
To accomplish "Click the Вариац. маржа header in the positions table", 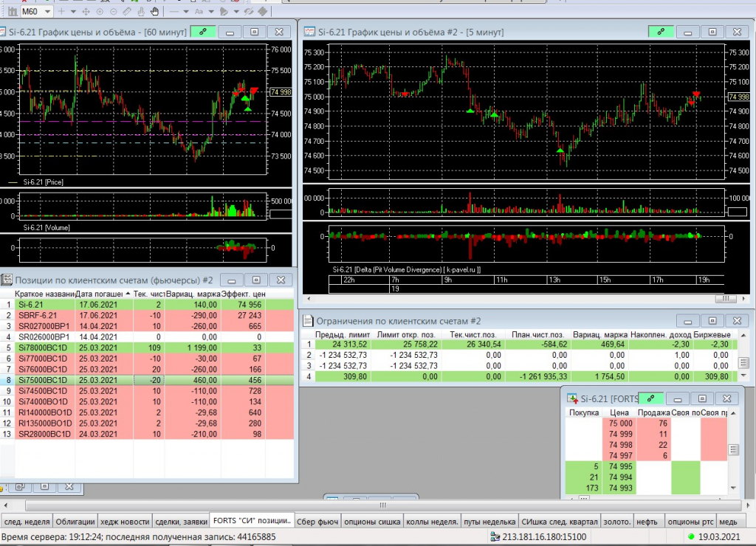I will [193, 294].
